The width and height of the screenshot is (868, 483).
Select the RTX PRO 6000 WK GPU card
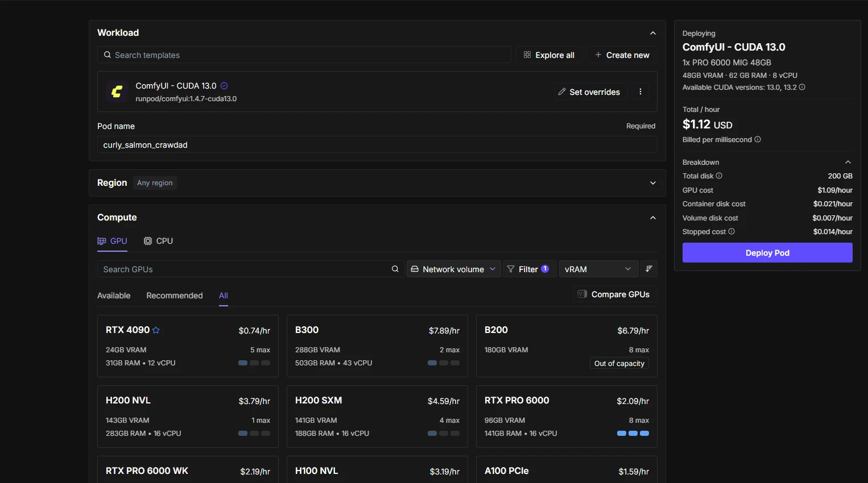click(188, 469)
